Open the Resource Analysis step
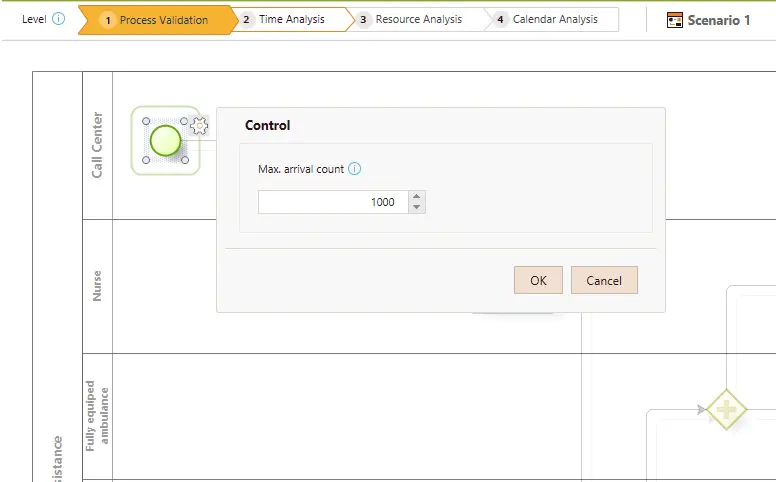776x482 pixels. [x=418, y=19]
